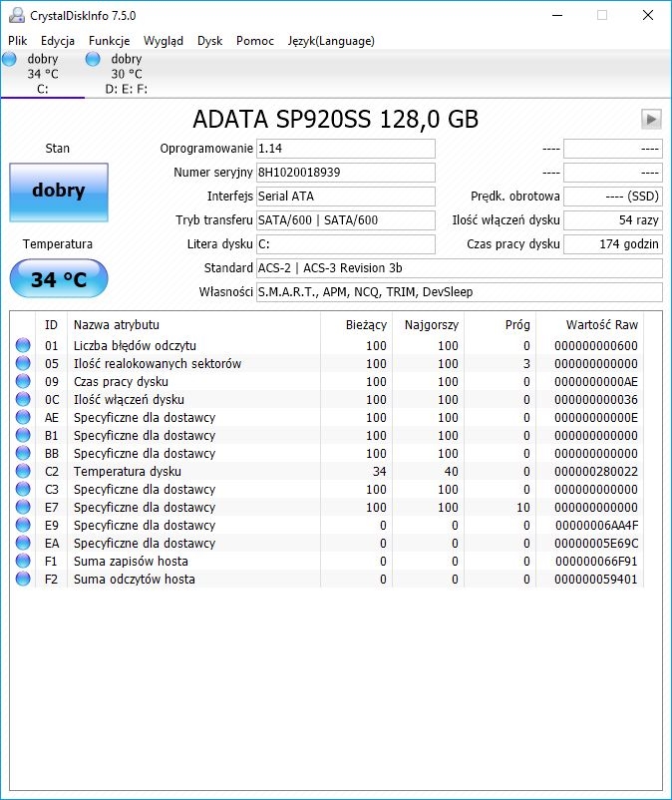Select attribute row Ilość włączeń dysku
The image size is (672, 800).
coord(327,399)
